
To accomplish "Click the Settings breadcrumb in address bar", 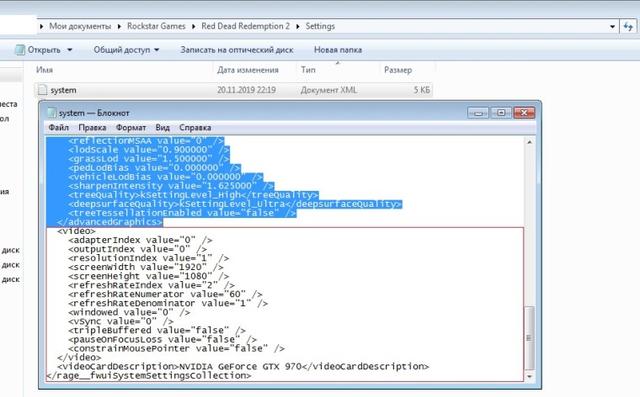I will (320, 26).
